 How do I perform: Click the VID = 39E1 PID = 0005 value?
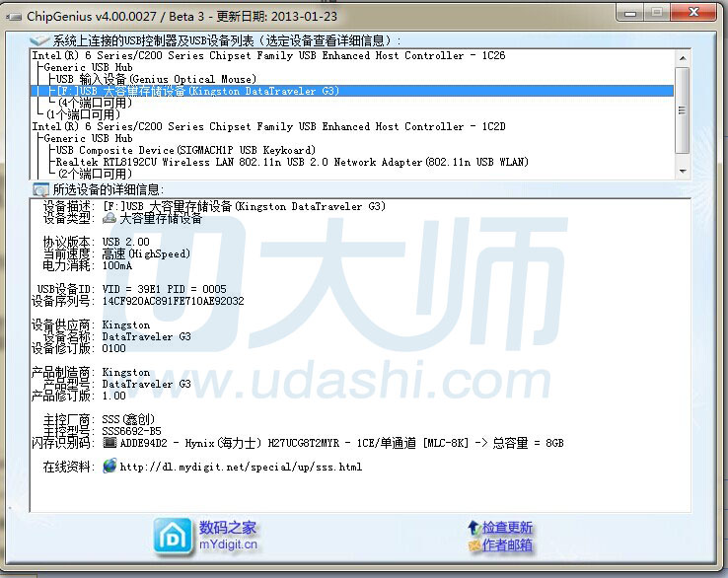click(165, 289)
